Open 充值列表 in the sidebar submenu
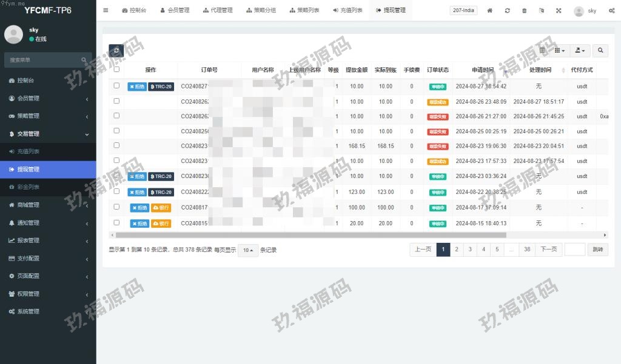621x364 pixels. (29, 151)
